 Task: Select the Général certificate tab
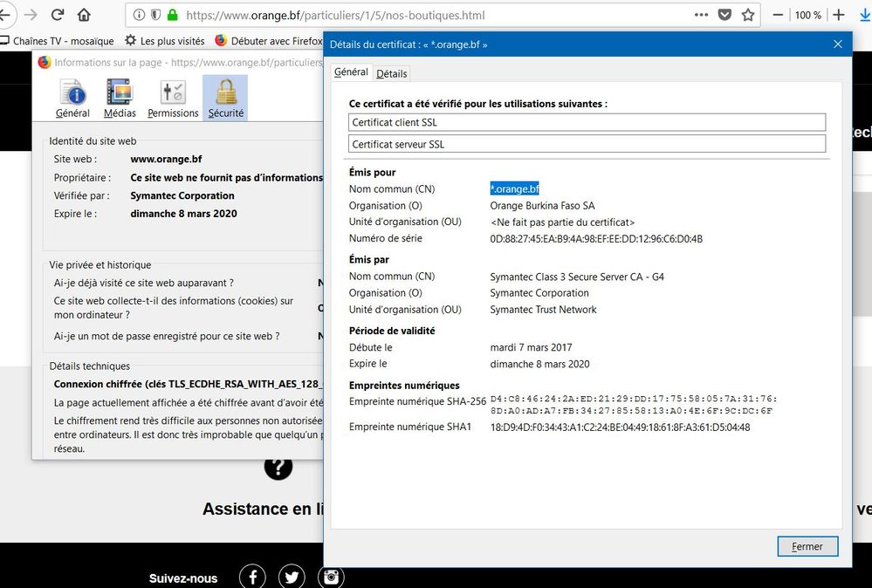351,72
